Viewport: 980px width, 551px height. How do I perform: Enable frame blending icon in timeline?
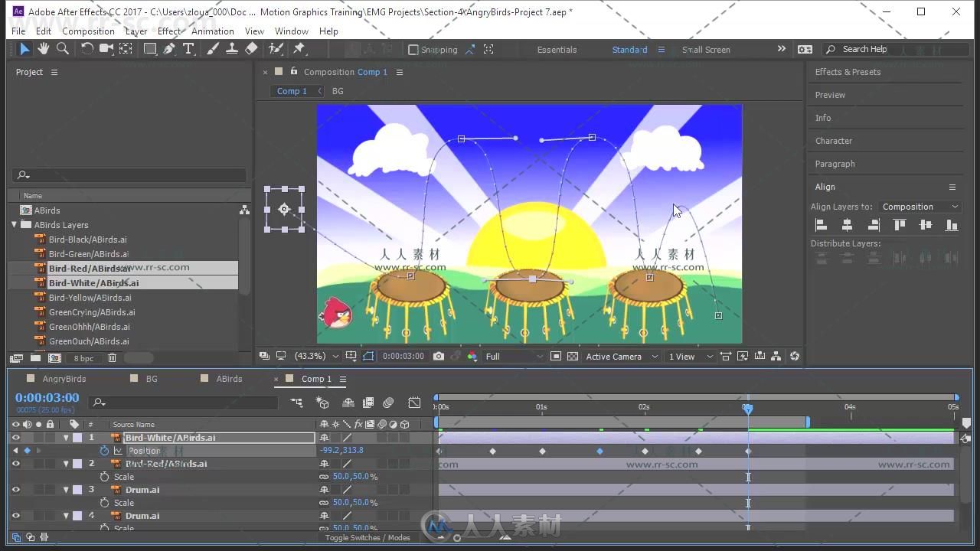point(368,403)
